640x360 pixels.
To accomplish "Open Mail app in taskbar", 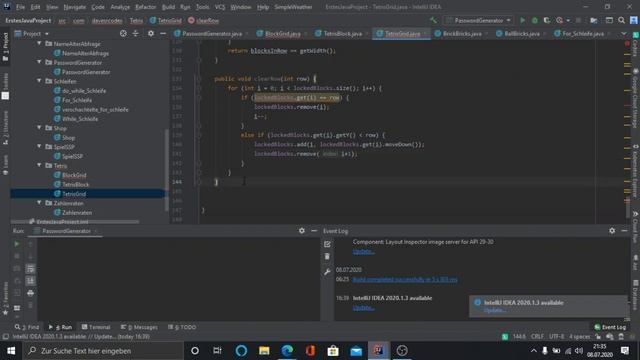I will point(356,351).
